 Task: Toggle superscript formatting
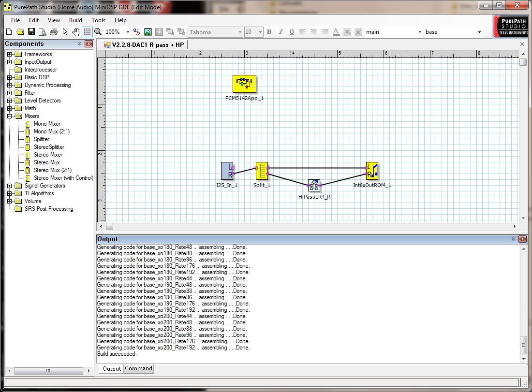tap(358, 32)
